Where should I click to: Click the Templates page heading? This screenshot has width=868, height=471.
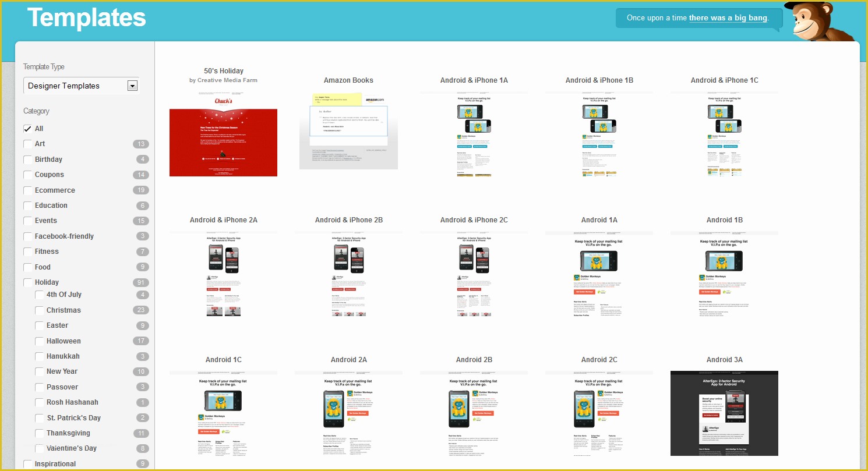pos(86,17)
